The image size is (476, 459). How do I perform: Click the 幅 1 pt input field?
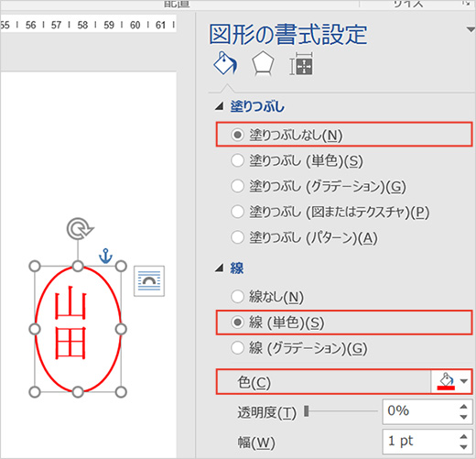click(420, 442)
